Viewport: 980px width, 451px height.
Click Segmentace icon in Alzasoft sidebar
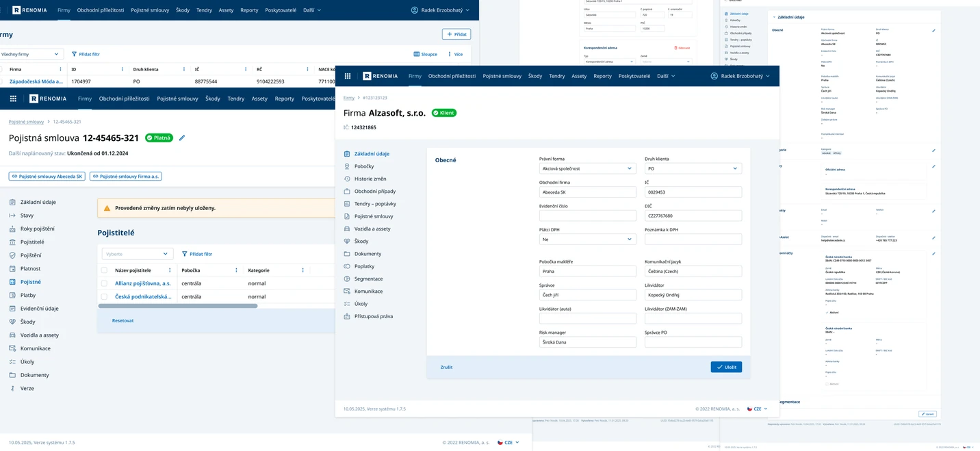pos(347,279)
